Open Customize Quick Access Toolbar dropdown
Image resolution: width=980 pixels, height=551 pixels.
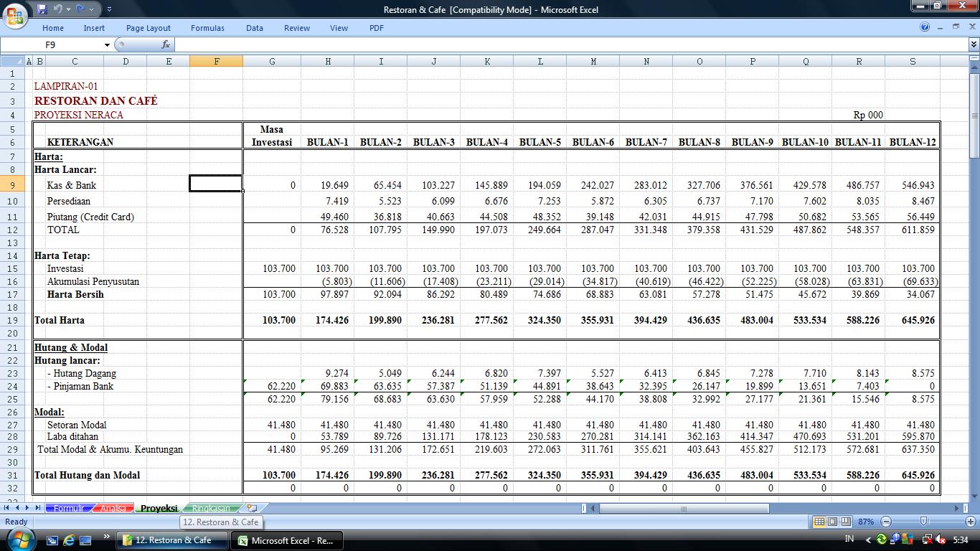pyautogui.click(x=109, y=9)
